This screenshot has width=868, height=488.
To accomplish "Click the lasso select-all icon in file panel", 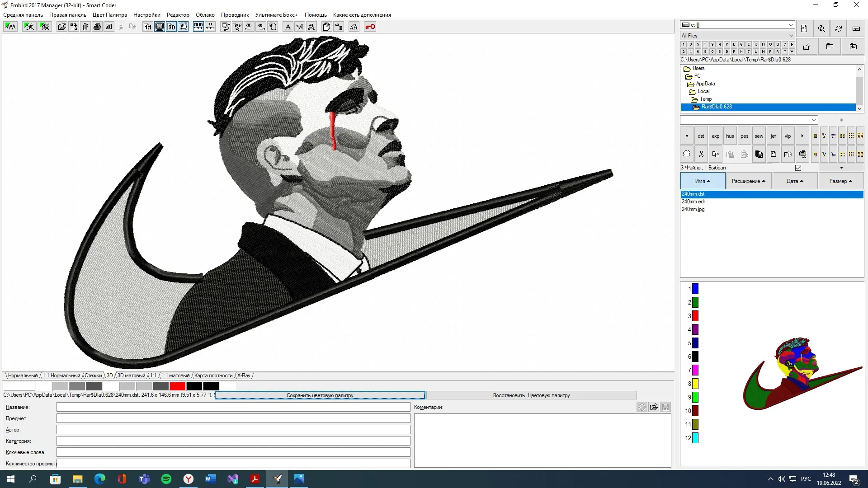I will pos(687,154).
